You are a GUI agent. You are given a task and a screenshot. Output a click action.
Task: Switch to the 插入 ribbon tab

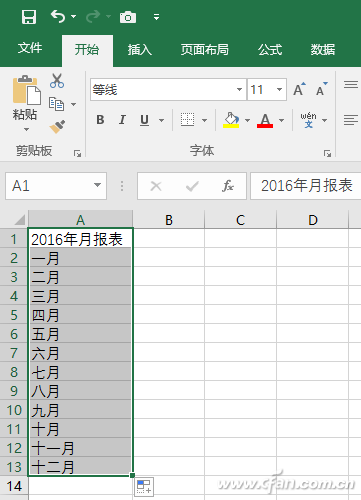pyautogui.click(x=140, y=50)
